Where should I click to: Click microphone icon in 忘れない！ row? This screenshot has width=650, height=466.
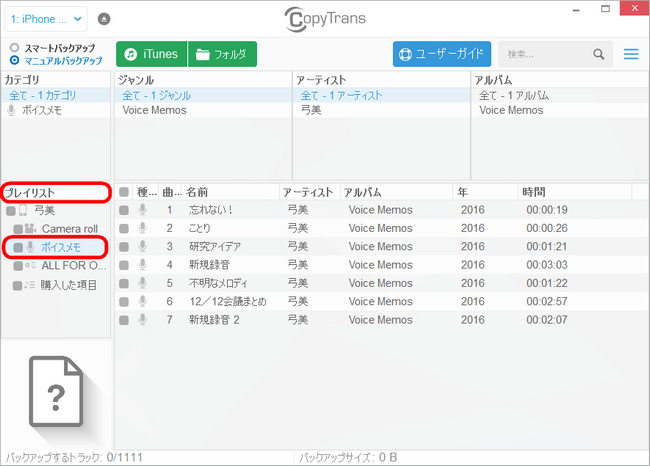[x=143, y=210]
